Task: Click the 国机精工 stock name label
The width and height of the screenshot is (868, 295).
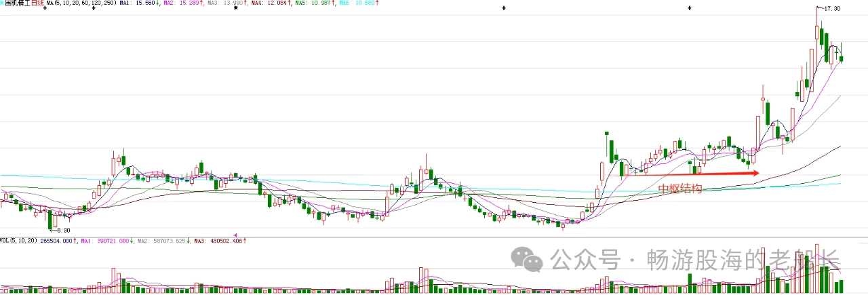Action: tap(18, 3)
